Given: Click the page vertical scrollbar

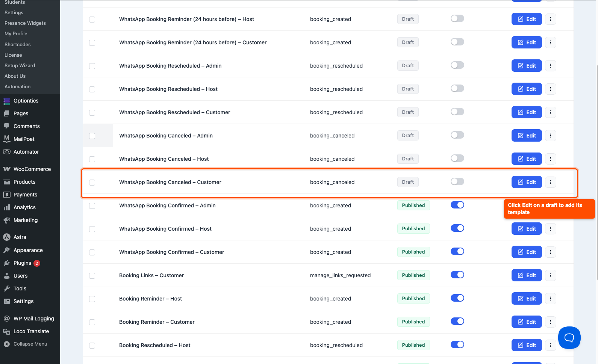Looking at the screenshot, I should (597, 173).
